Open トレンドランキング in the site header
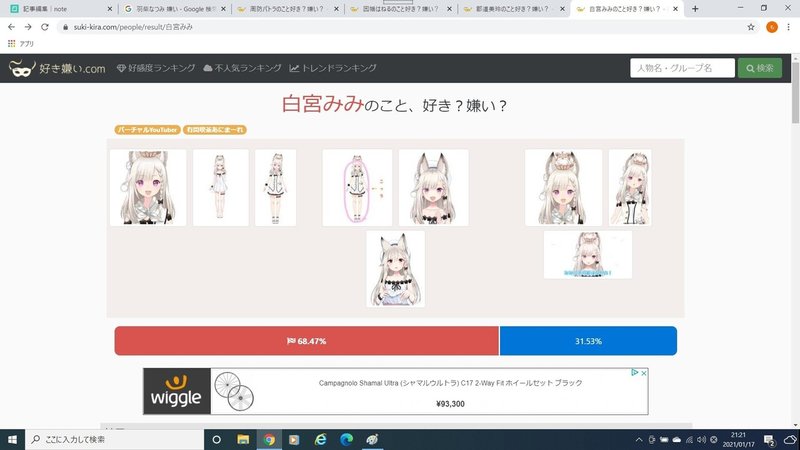The width and height of the screenshot is (800, 450). (333, 68)
